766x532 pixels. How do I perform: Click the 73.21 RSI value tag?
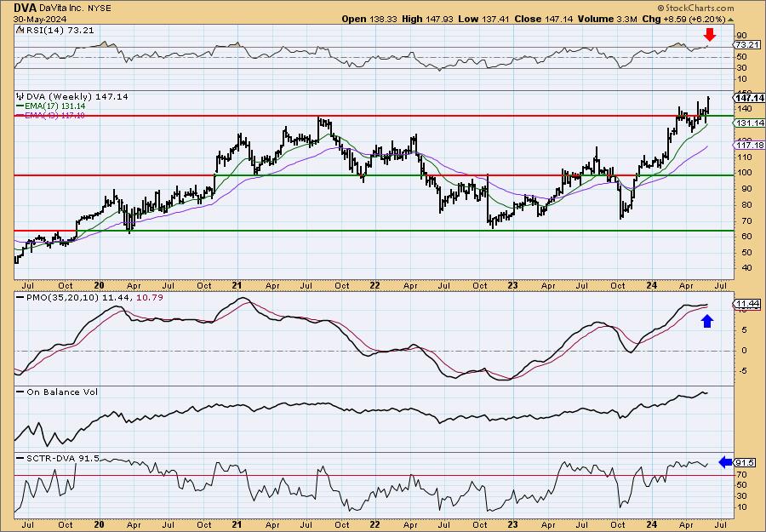coord(747,44)
